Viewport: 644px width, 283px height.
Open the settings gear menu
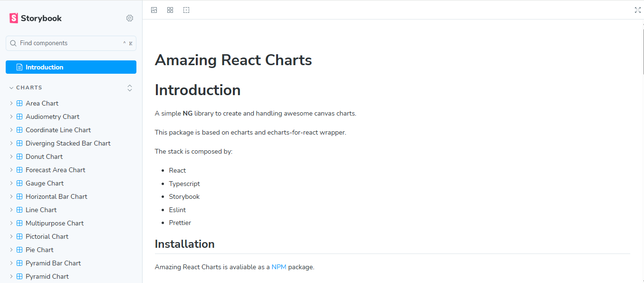[130, 18]
